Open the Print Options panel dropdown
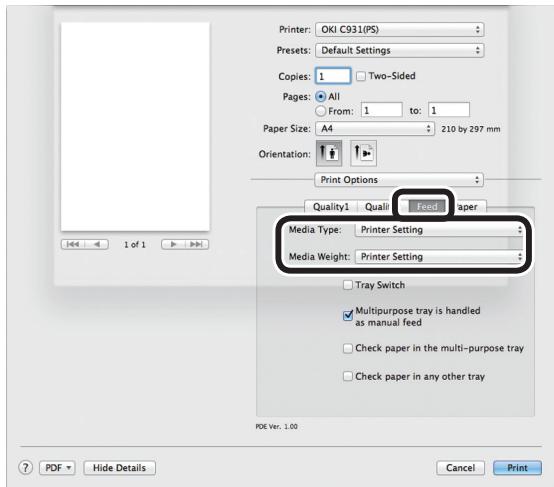This screenshot has height=487, width=554. click(399, 180)
